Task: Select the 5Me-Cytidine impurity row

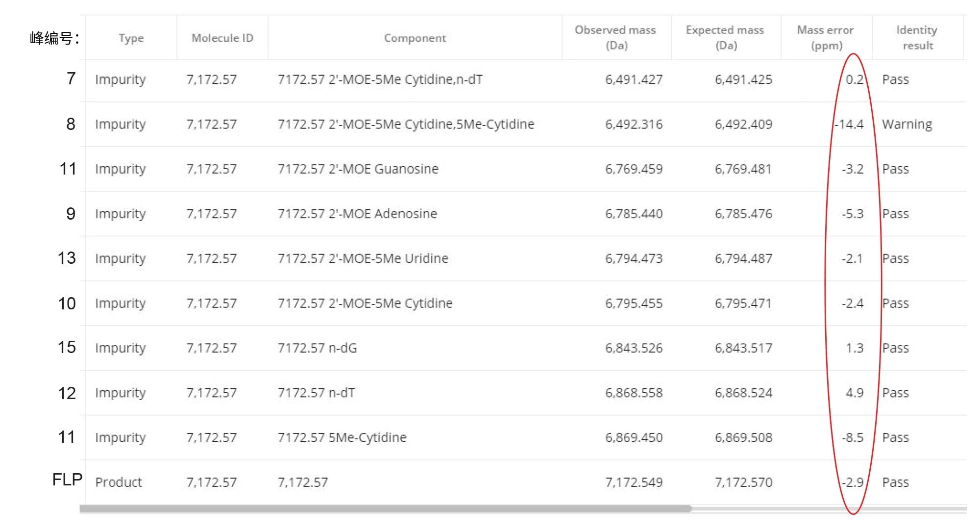Action: click(342, 437)
